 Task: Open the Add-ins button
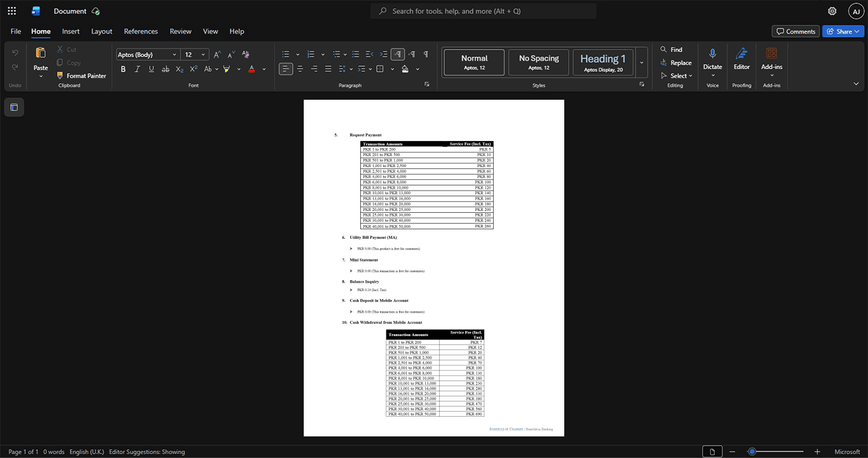pos(771,62)
